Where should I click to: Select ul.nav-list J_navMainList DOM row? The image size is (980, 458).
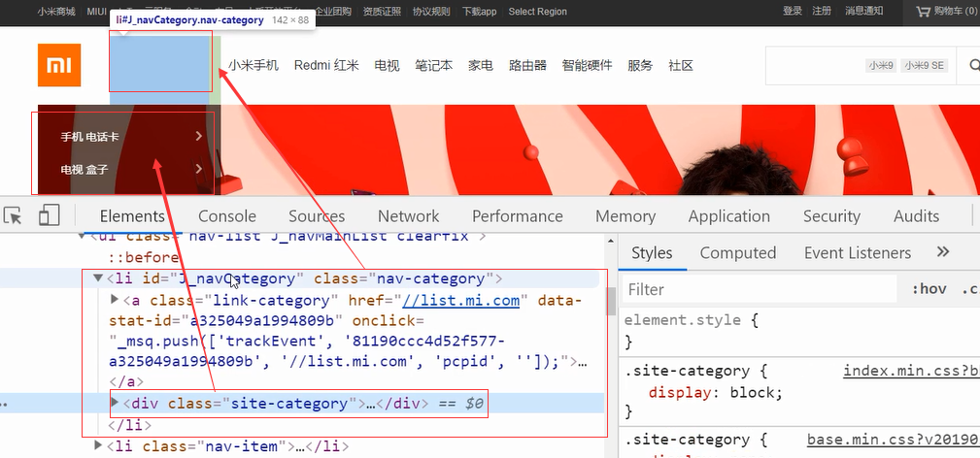click(x=288, y=237)
